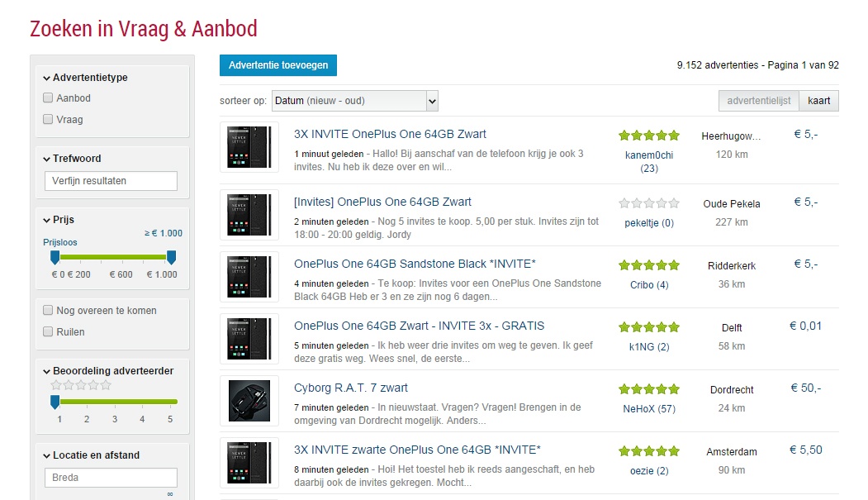
Task: Open Cyborg R.A.T. 7 mouse thumbnail
Action: click(249, 401)
